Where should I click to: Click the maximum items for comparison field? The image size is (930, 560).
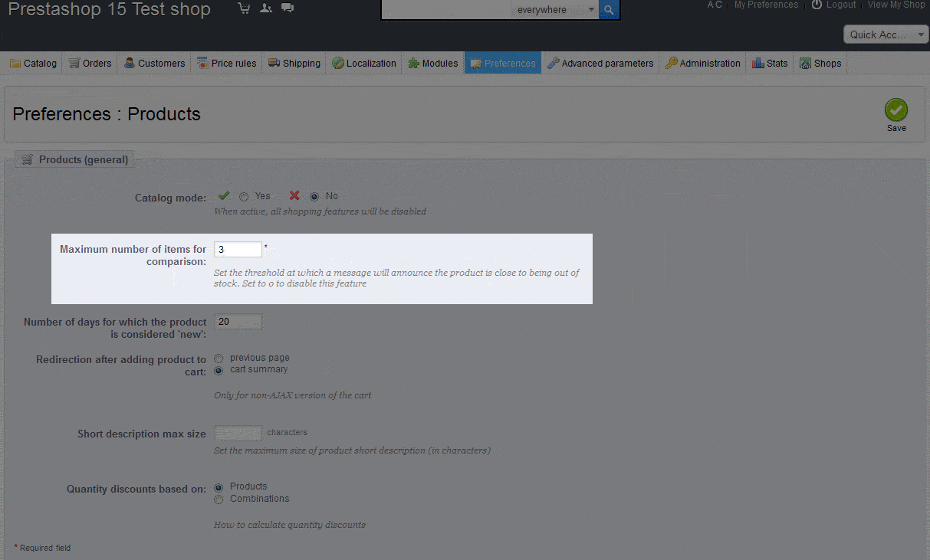tap(238, 250)
